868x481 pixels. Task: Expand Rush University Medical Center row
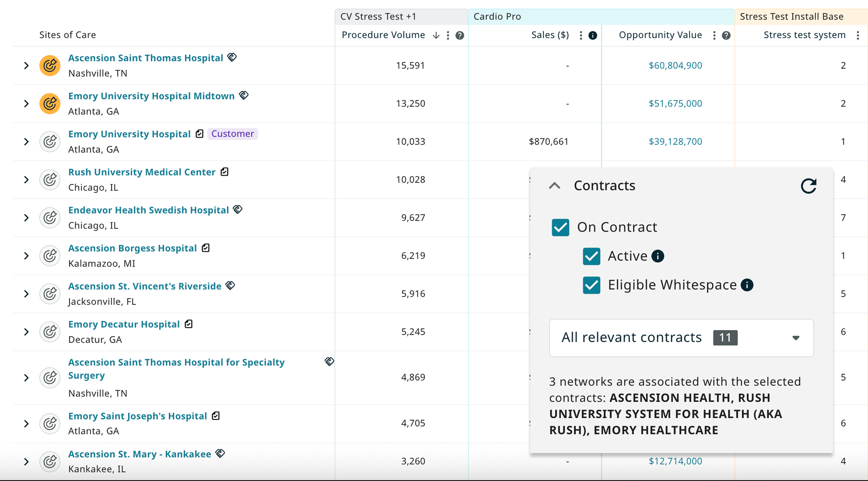click(26, 180)
